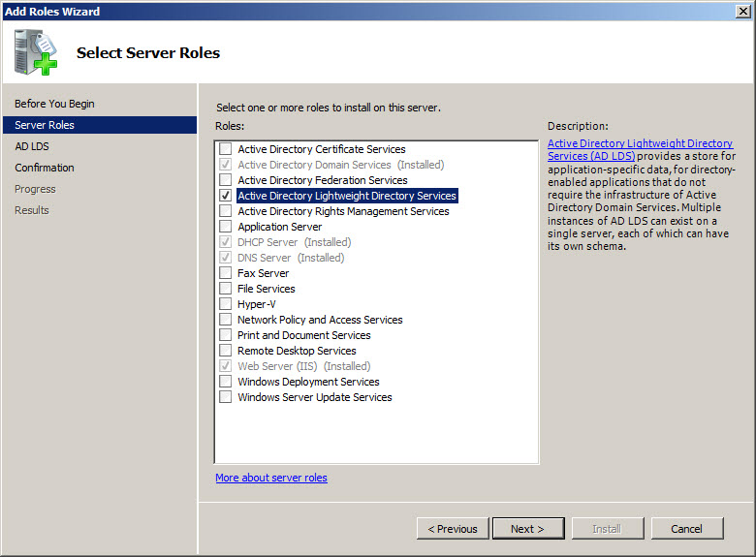The image size is (756, 557).
Task: Click the Web Server (IIS) (Installed) label
Action: tap(303, 366)
